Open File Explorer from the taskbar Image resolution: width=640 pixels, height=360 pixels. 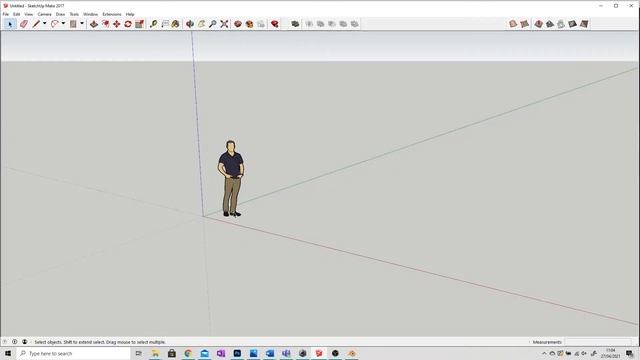[155, 353]
